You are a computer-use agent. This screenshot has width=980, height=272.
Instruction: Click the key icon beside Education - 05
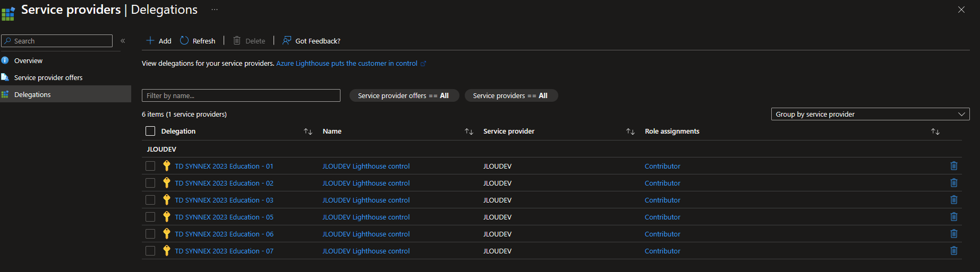[x=166, y=217]
